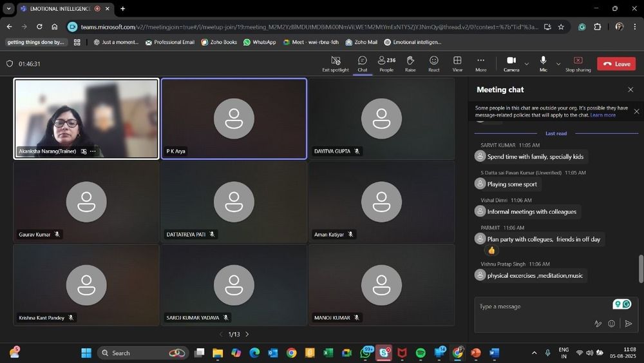Viewport: 644px width, 363px height.
Task: Toggle the Camera on or off
Action: [511, 63]
